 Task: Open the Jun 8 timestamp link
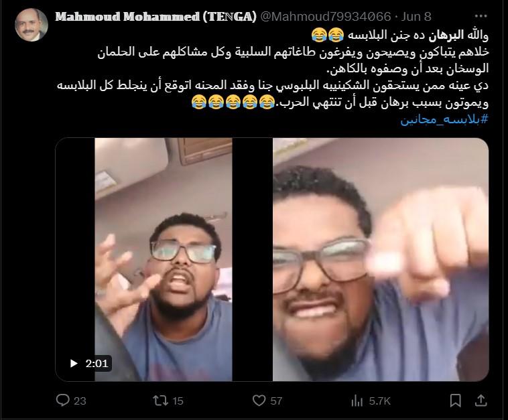pos(416,17)
